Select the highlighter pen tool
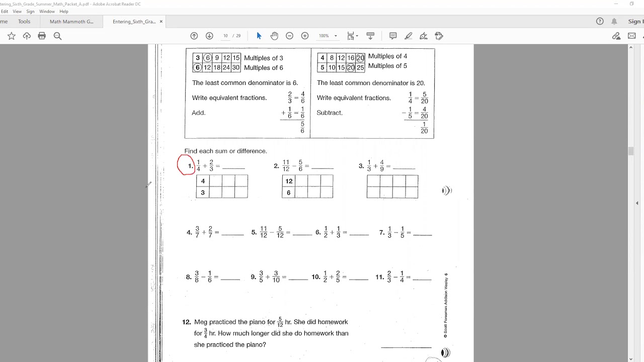Viewport: 644px width, 362px height. 409,36
